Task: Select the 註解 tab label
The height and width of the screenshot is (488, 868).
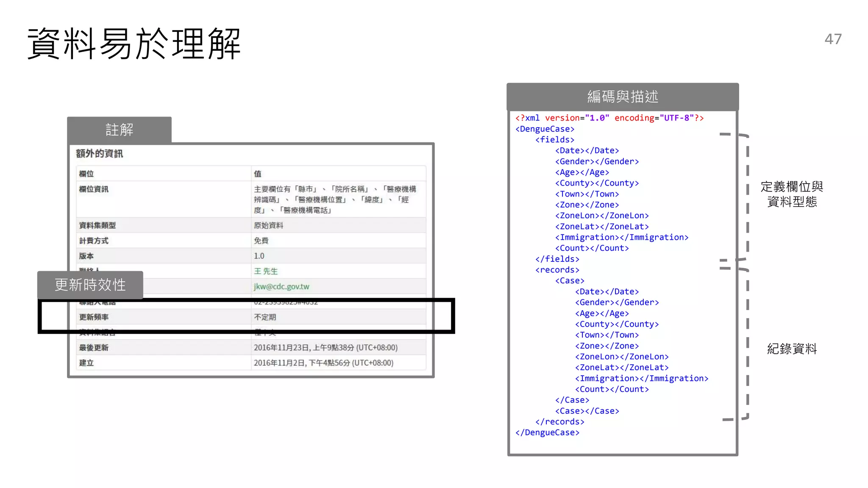Action: (x=120, y=130)
